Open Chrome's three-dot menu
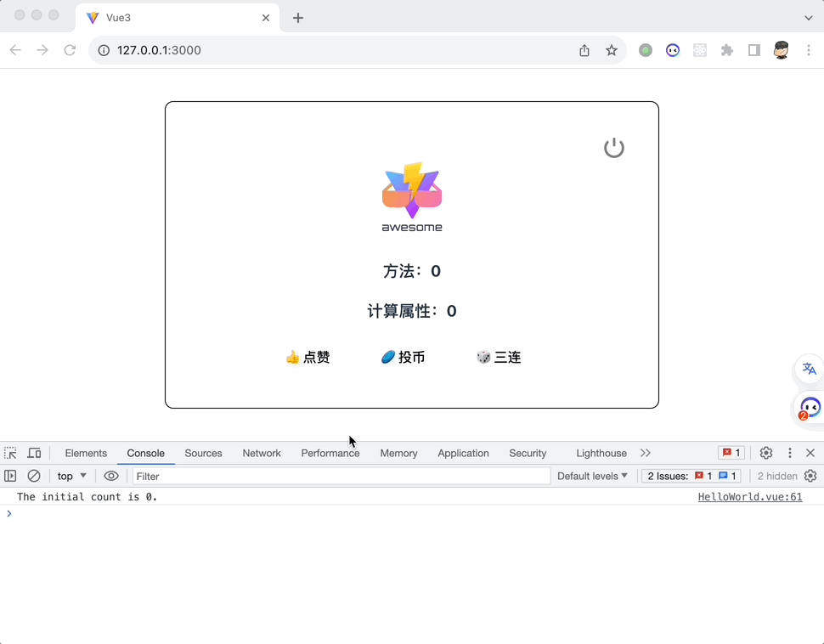Viewport: 824px width, 644px height. click(808, 50)
